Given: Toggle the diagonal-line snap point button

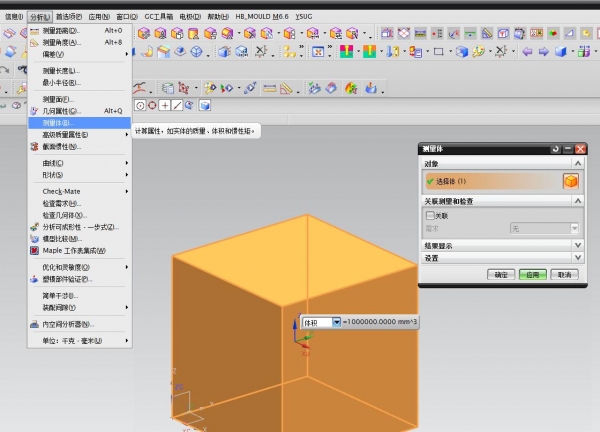Looking at the screenshot, I should 177,105.
